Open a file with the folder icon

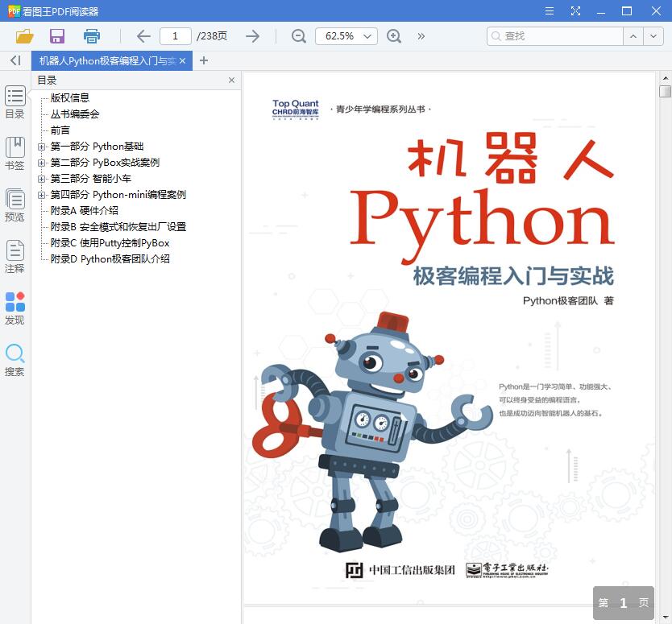[x=24, y=36]
